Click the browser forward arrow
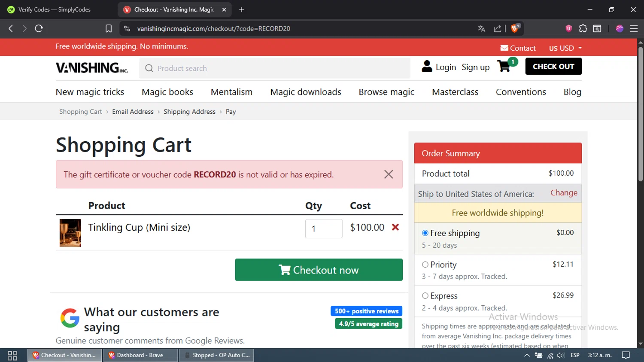This screenshot has width=644, height=362. click(x=24, y=28)
